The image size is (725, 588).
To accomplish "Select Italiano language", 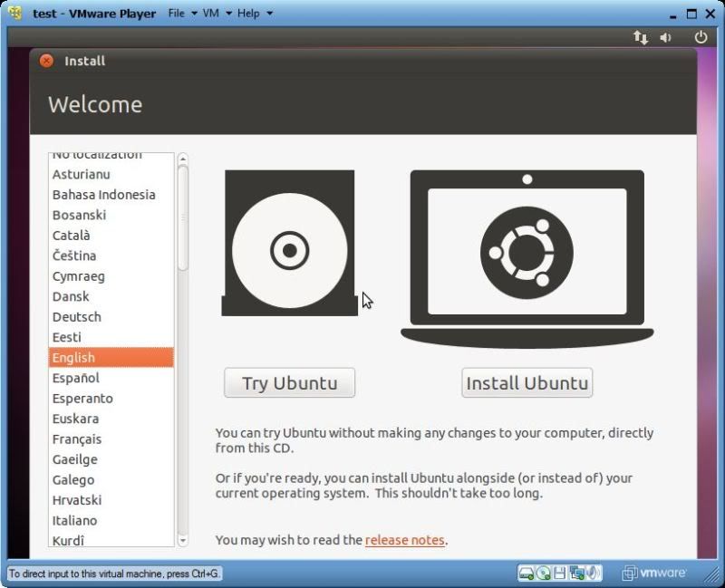I will click(x=111, y=520).
